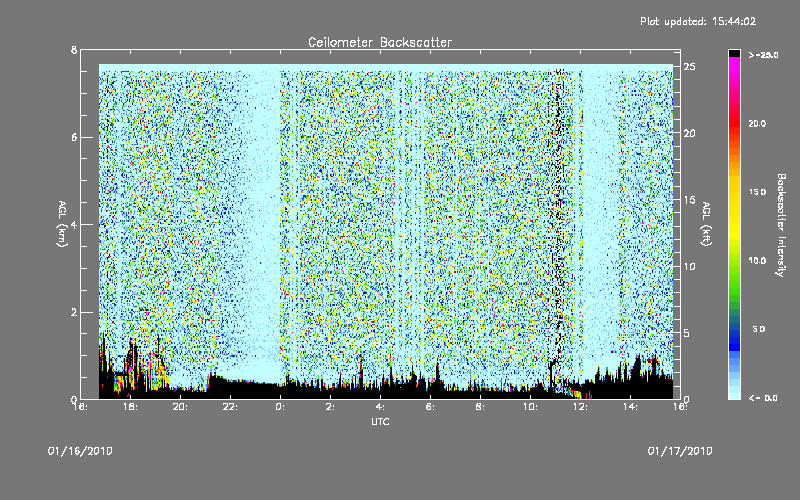
Task: Click the 6 tick on the km axis
Action: [x=74, y=137]
